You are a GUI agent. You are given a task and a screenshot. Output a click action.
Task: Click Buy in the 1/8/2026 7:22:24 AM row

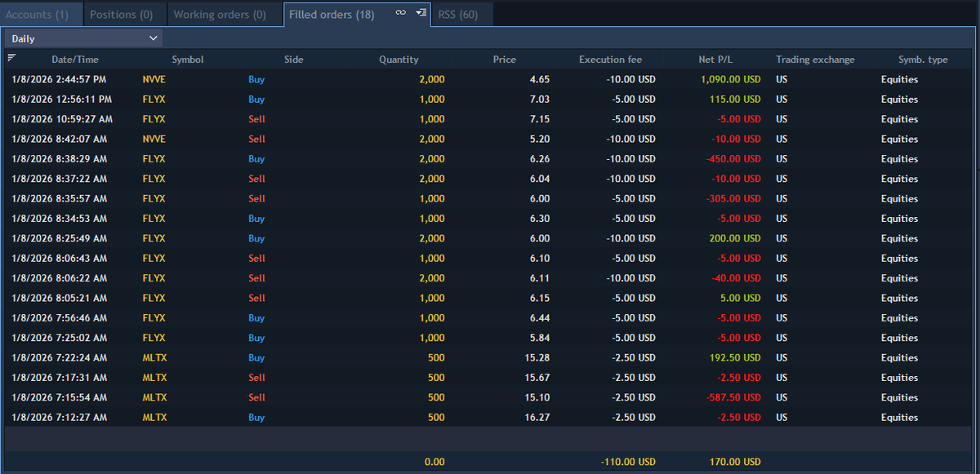[x=256, y=357]
